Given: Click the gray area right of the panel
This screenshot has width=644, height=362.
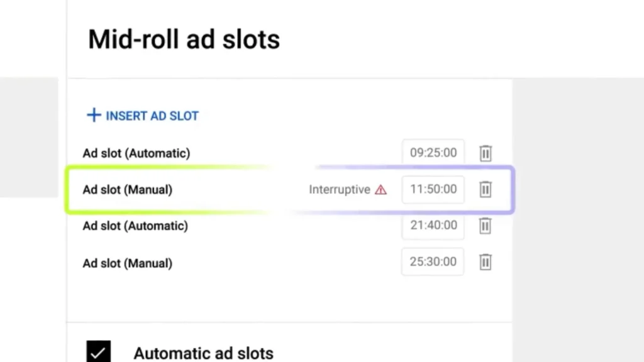Looking at the screenshot, I should [x=579, y=189].
